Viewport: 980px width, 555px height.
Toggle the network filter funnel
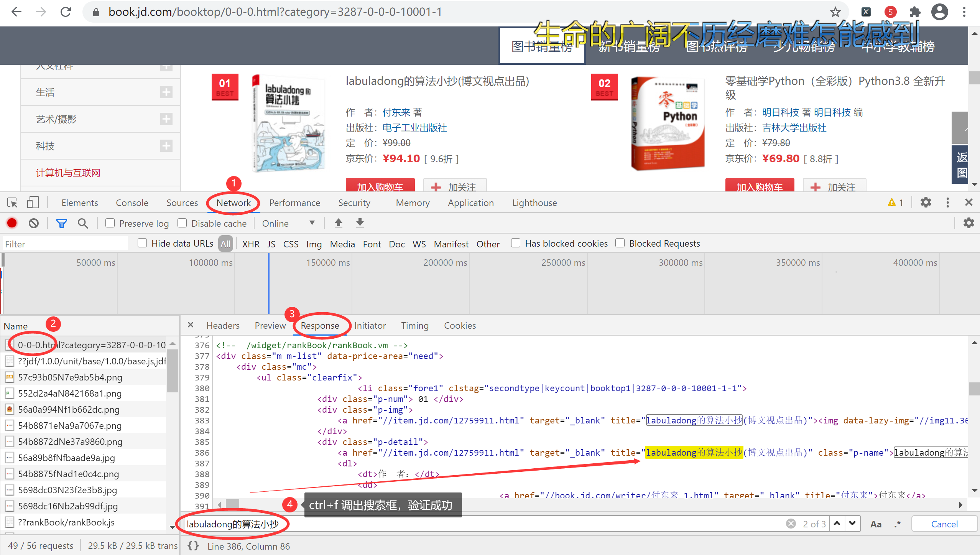(x=61, y=223)
